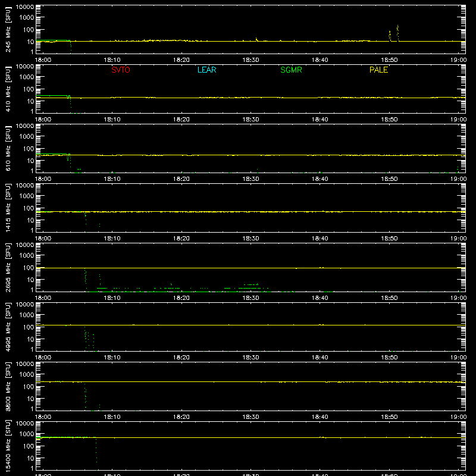Click the 10000 tick label on the 245 MHz axis

click(25, 7)
